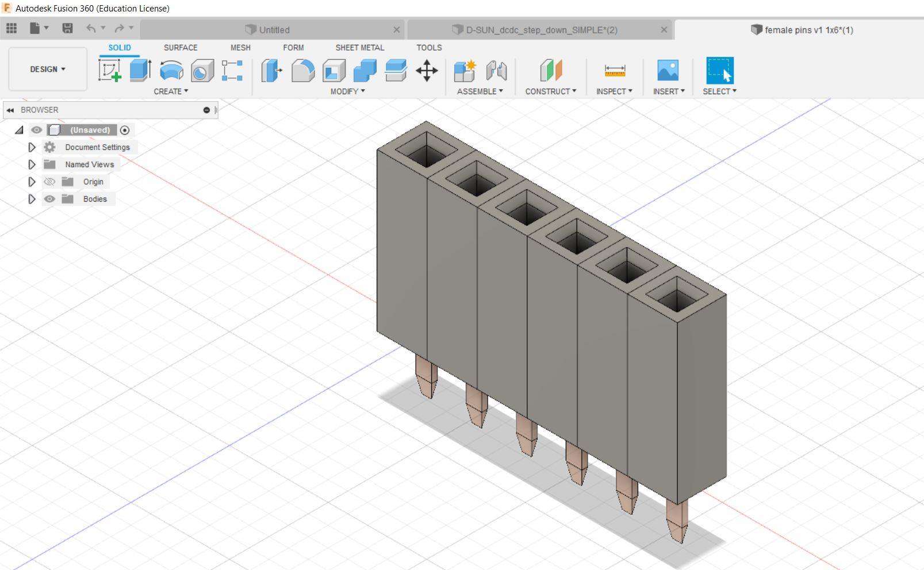Activate the Select tool icon
Image resolution: width=924 pixels, height=570 pixels.
(719, 71)
